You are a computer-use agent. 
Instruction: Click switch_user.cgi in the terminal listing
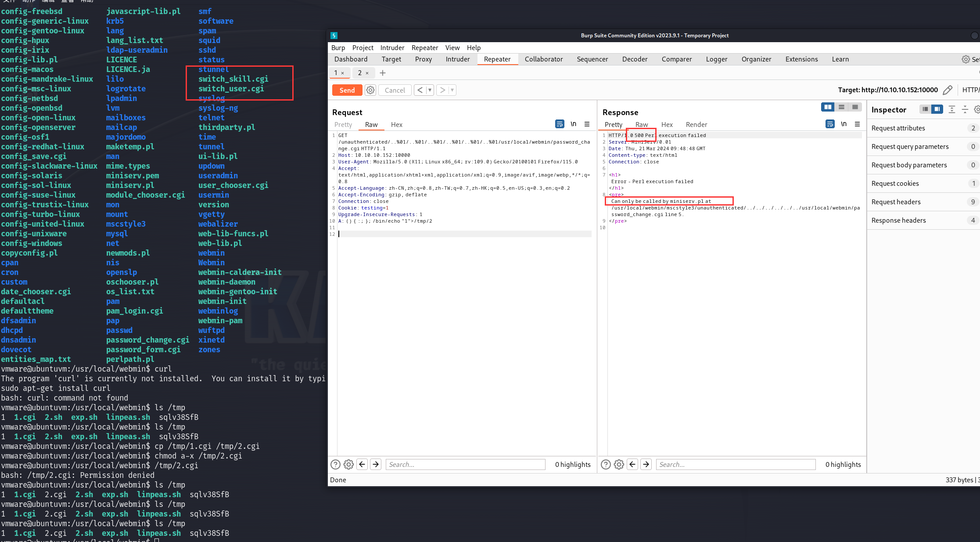click(231, 89)
